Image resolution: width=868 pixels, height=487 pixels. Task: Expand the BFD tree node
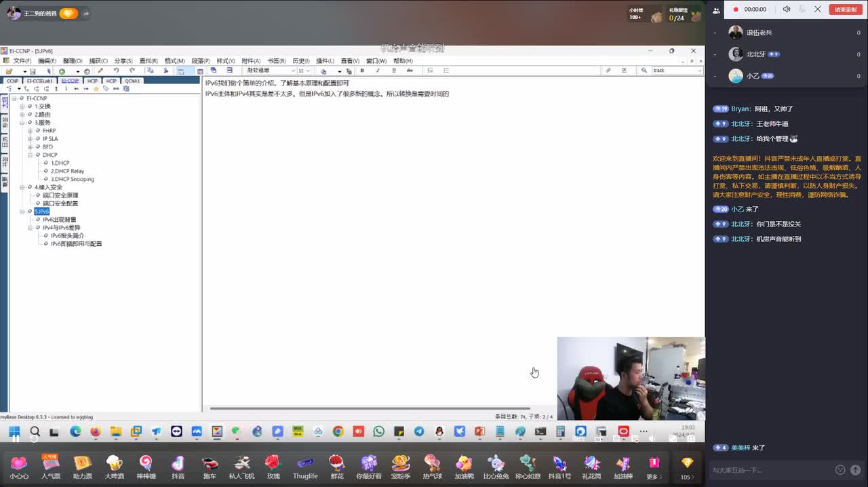tap(30, 147)
